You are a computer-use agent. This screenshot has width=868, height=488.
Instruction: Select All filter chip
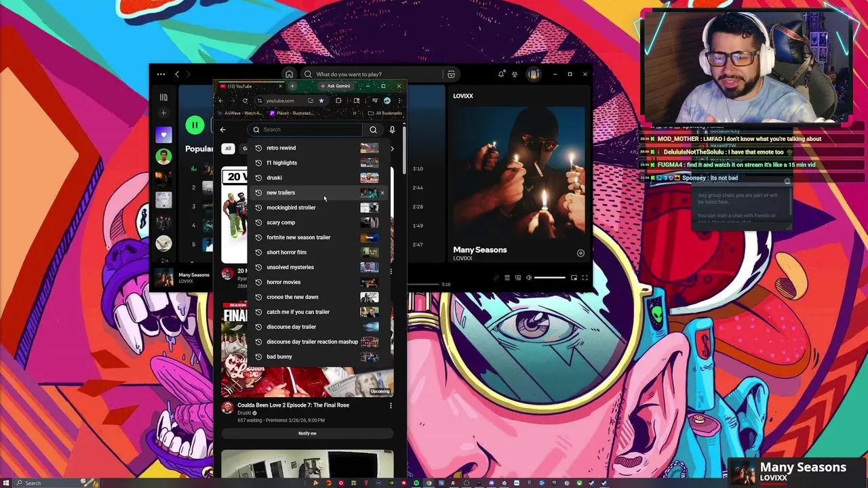228,148
